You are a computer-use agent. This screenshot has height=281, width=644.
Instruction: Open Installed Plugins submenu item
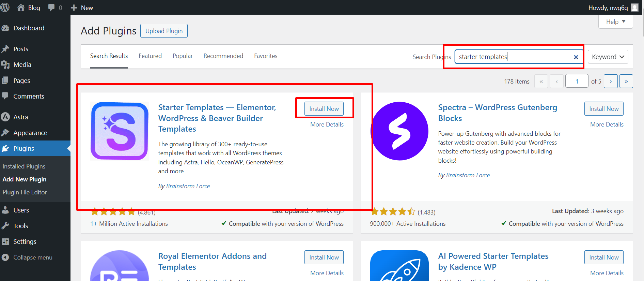pos(24,166)
